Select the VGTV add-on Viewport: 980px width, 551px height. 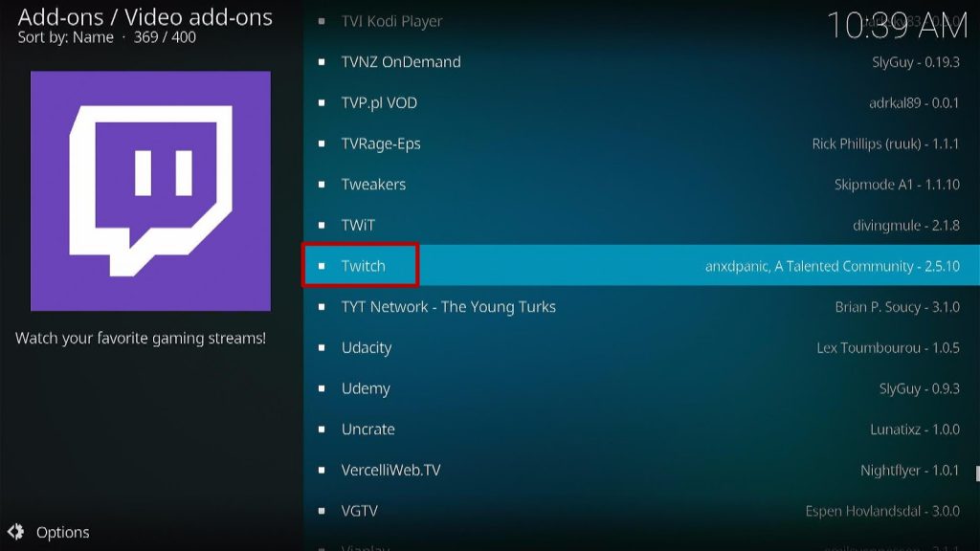642,511
